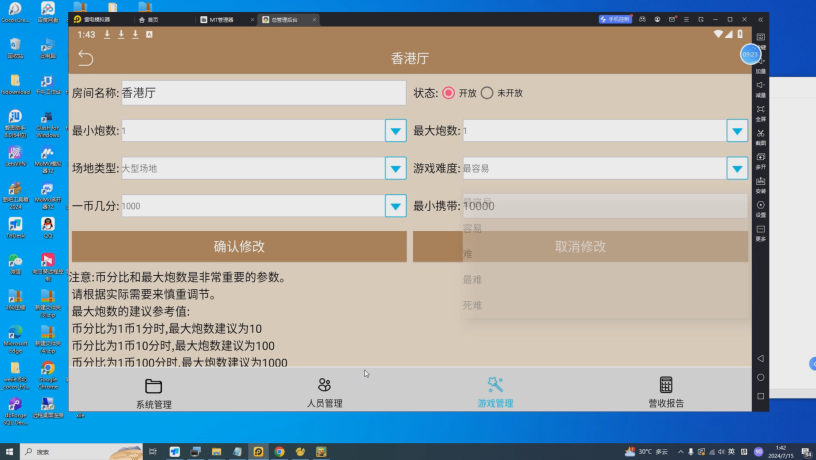Click the 减音 volume down icon
This screenshot has width=816, height=460.
point(761,87)
